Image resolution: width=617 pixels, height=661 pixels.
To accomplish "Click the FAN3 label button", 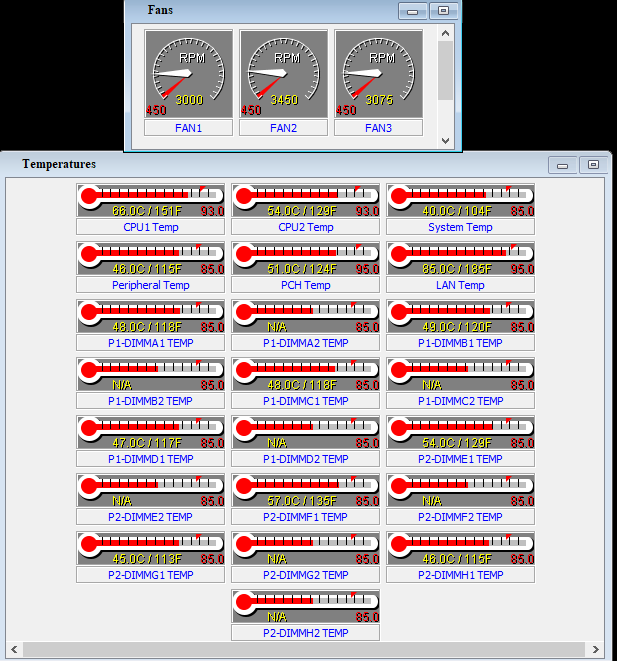I will pyautogui.click(x=378, y=128).
